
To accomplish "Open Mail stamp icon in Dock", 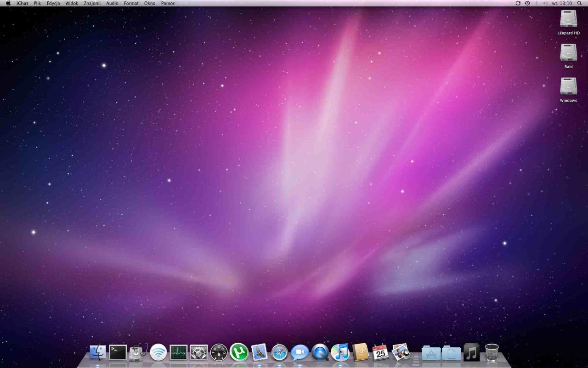I will click(259, 352).
